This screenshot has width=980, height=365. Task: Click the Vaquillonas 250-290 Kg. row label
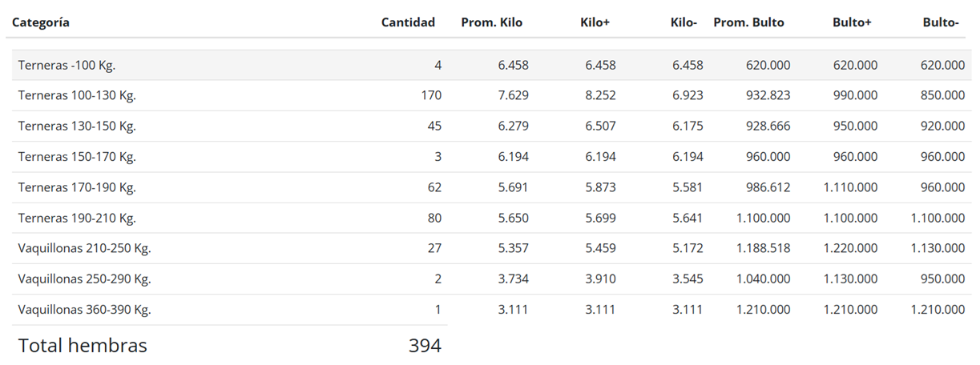point(84,279)
